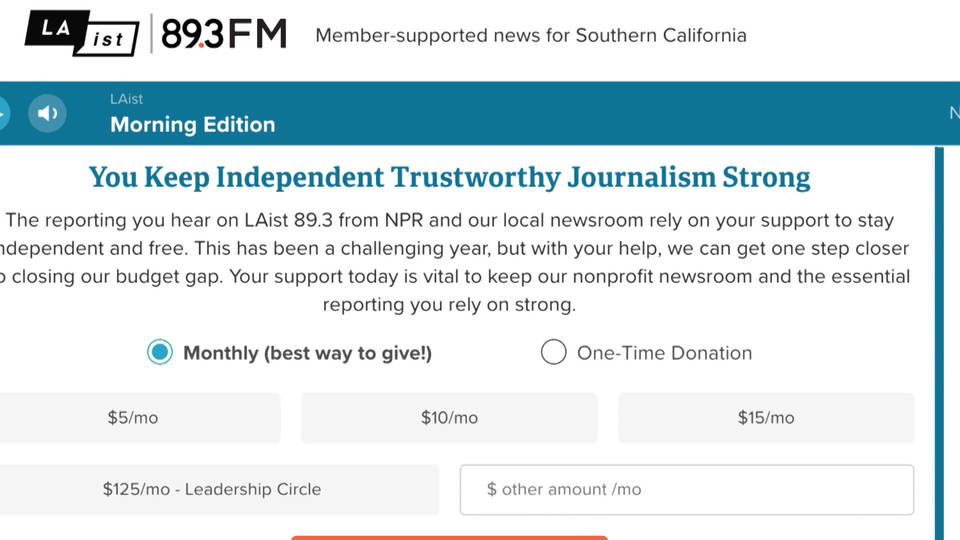This screenshot has width=960, height=540.
Task: Click the donation headline about Trustworthy Journalism
Action: click(449, 178)
